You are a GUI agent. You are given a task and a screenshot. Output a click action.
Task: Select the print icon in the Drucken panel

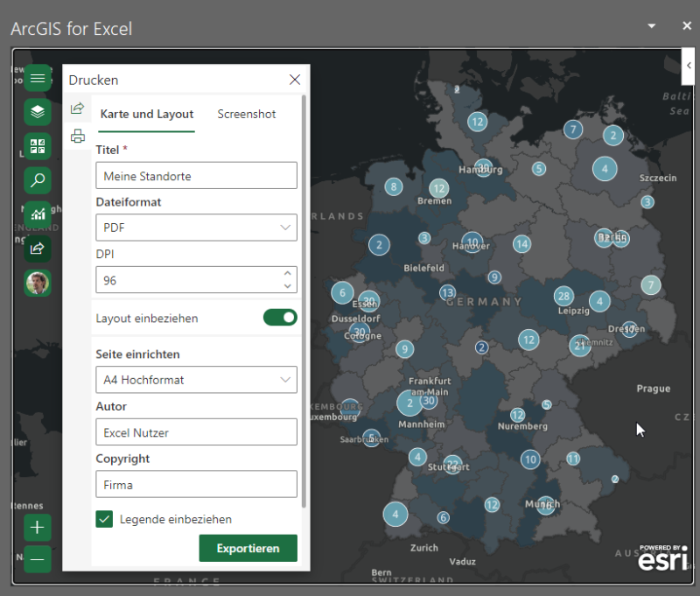tap(78, 134)
